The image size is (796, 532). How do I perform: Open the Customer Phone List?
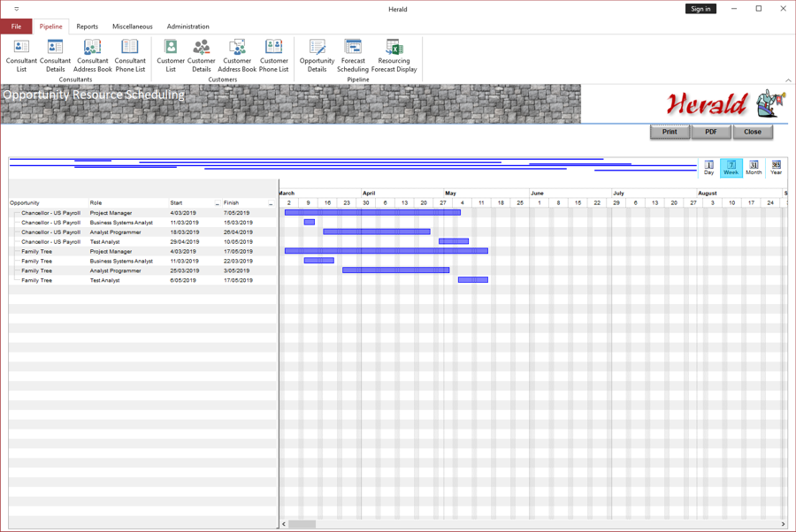point(273,56)
